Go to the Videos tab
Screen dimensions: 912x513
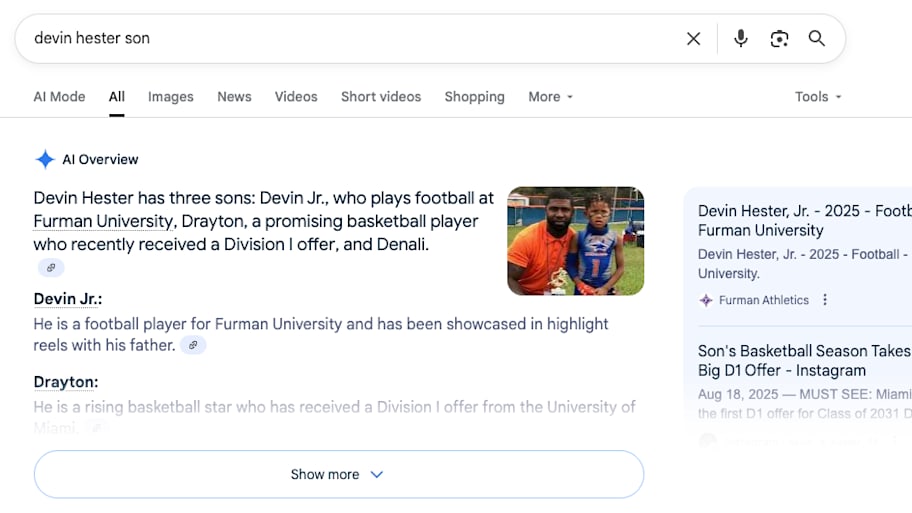coord(296,97)
